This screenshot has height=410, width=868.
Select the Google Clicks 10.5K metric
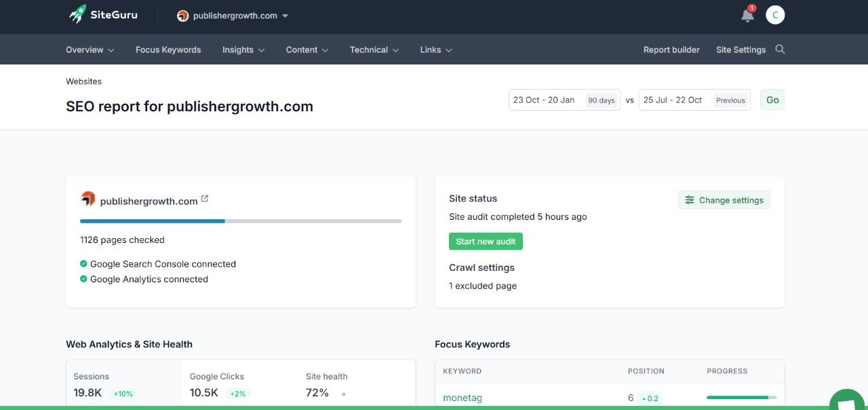(240, 385)
